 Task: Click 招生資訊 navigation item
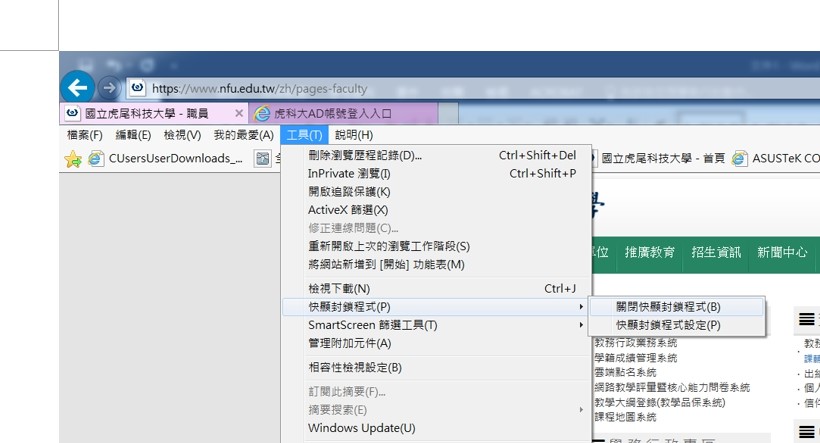tap(716, 253)
